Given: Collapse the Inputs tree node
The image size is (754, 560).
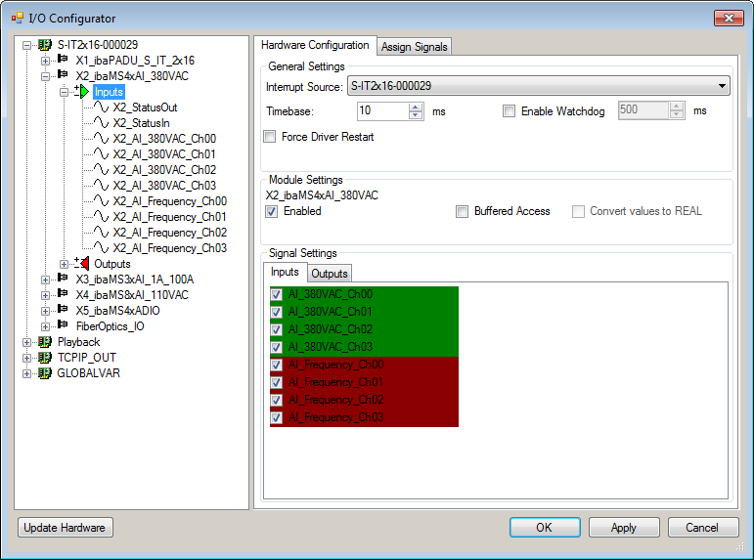Looking at the screenshot, I should [64, 92].
